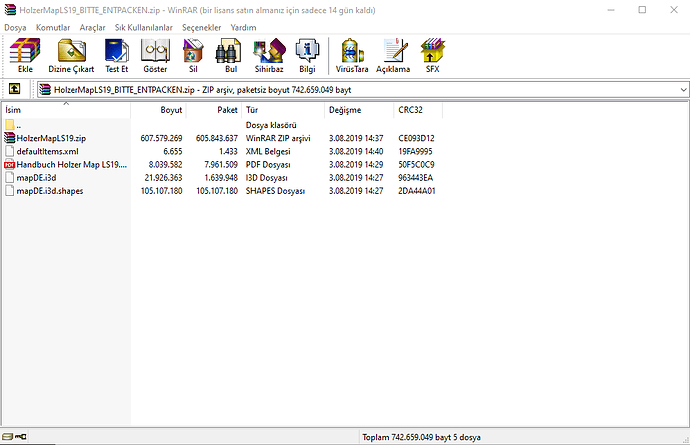
Task: Click the parent folder '..' icon
Action: tap(10, 125)
